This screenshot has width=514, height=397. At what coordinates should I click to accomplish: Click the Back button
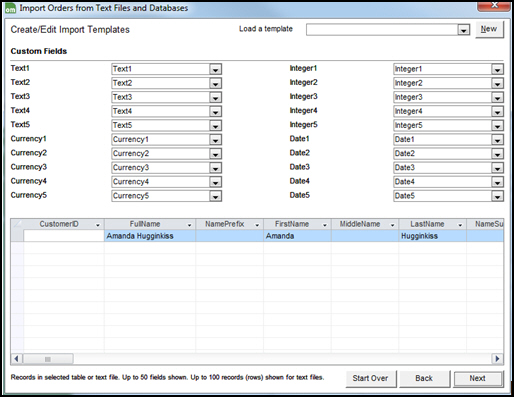click(x=424, y=378)
